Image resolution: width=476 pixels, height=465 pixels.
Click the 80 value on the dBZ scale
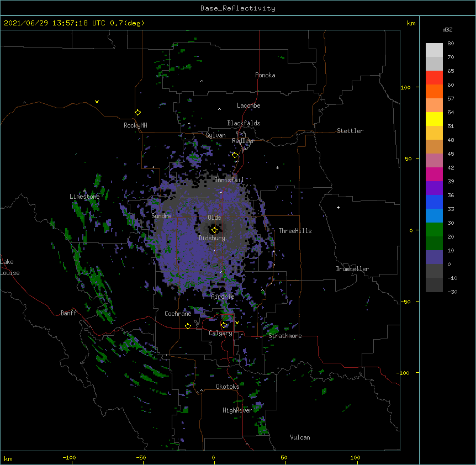(451, 44)
